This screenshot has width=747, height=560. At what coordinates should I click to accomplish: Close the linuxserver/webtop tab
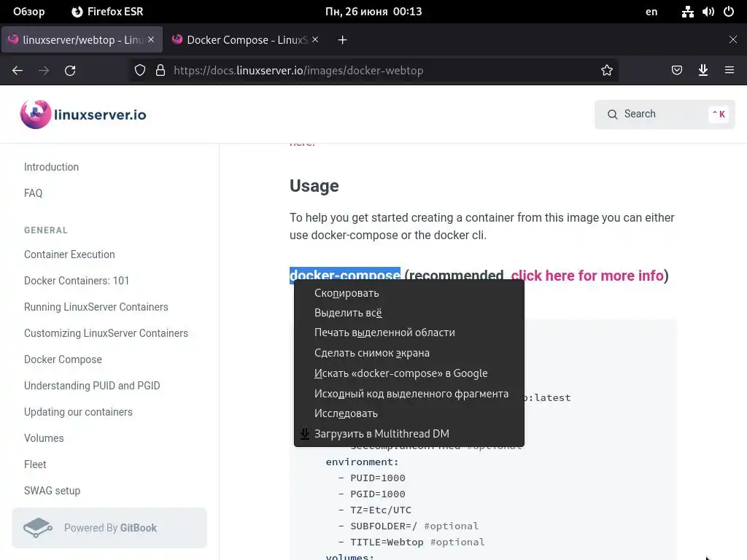(152, 40)
